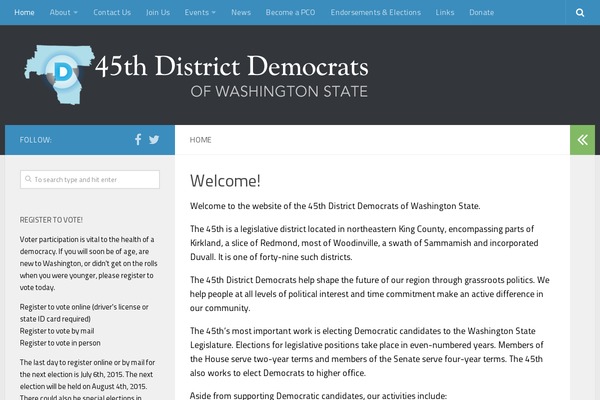The image size is (600, 400).
Task: Click Register to vote online link
Action: 84,313
